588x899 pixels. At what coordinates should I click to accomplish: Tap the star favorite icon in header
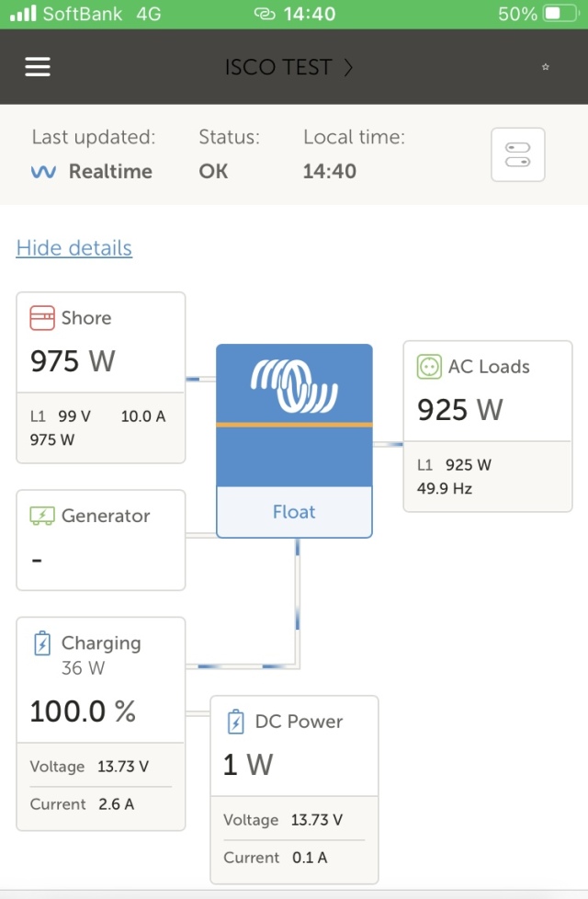coord(545,67)
